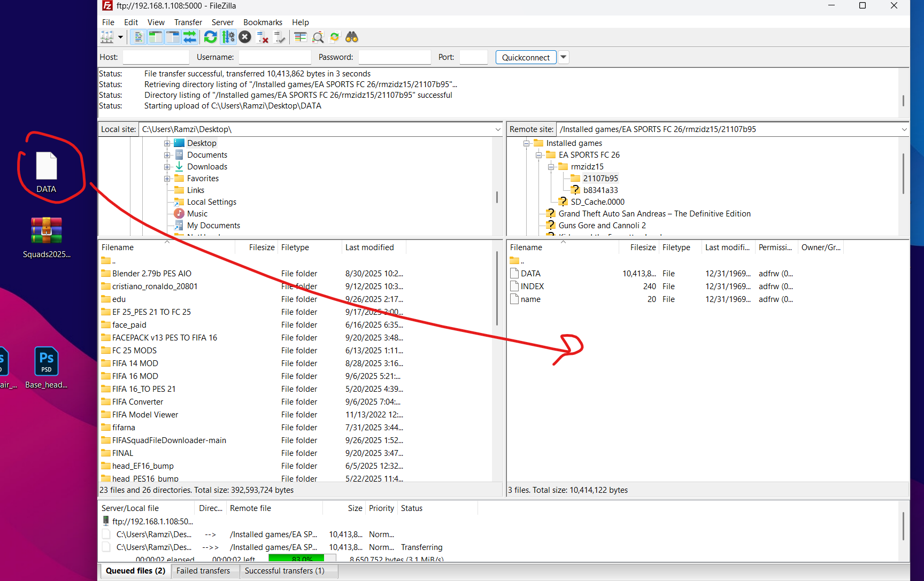Screen dimensions: 924x581
Task: Open the Quickconnect history dropdown
Action: coord(563,57)
